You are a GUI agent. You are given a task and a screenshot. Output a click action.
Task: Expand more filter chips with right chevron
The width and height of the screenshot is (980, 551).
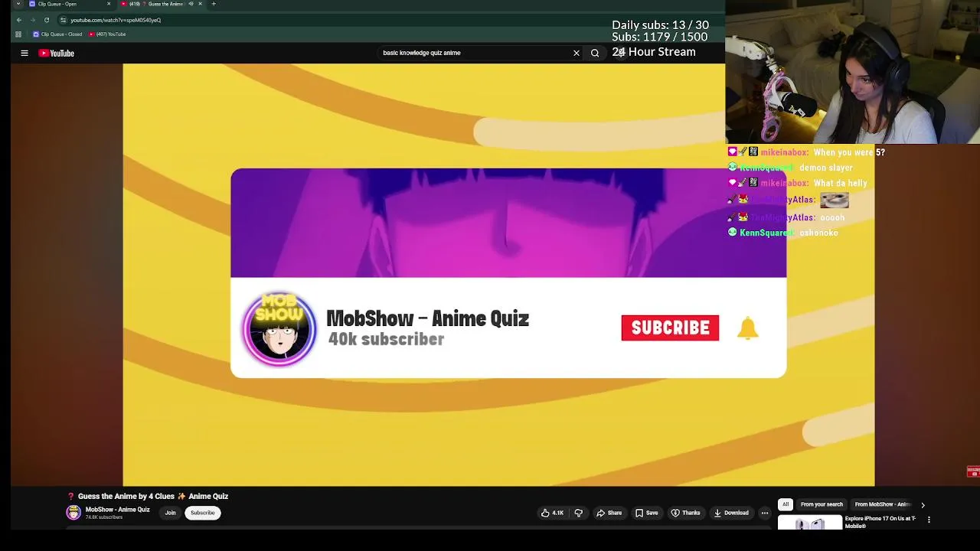(x=923, y=505)
